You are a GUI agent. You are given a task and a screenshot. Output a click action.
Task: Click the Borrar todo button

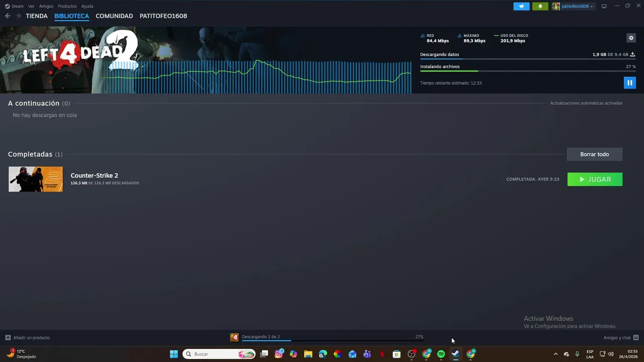594,154
